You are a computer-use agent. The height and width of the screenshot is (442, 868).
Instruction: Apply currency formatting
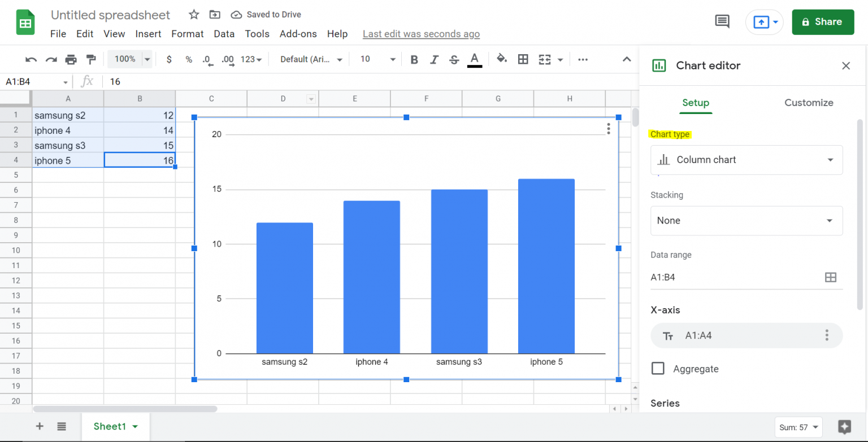click(169, 59)
